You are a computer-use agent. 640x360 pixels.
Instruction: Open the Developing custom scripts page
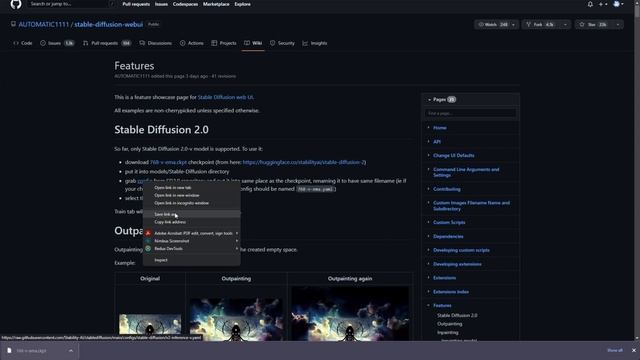pos(461,250)
